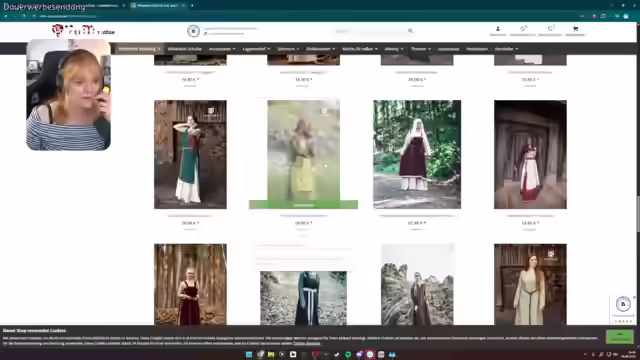The image size is (640, 360).
Task: Click the green bar under hovered product
Action: pyautogui.click(x=303, y=204)
